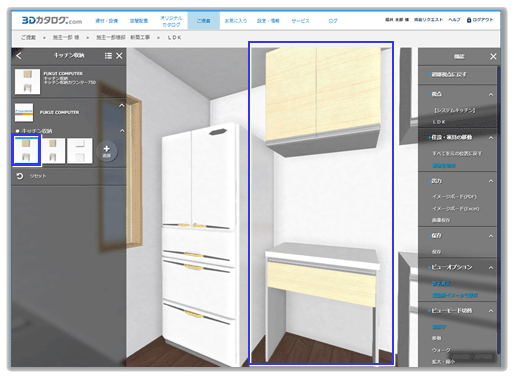Toggle 完成図イメージで表示 view option

point(455,295)
